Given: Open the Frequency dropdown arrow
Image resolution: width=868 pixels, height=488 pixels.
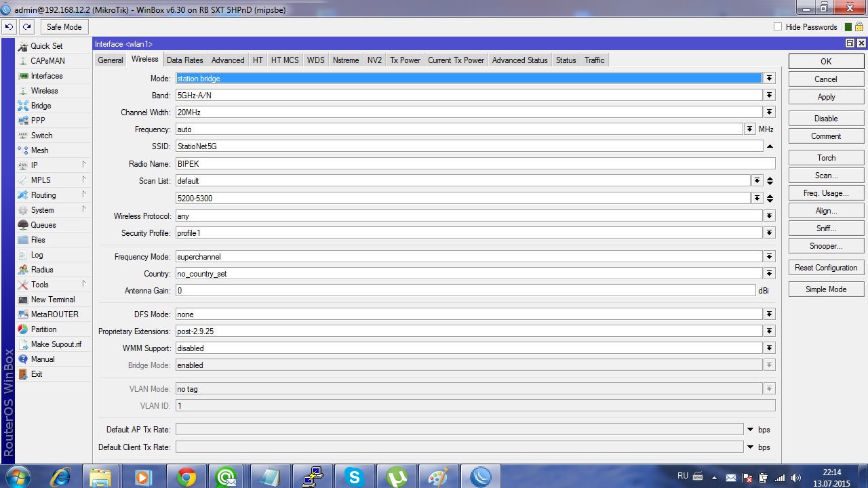Looking at the screenshot, I should (749, 129).
